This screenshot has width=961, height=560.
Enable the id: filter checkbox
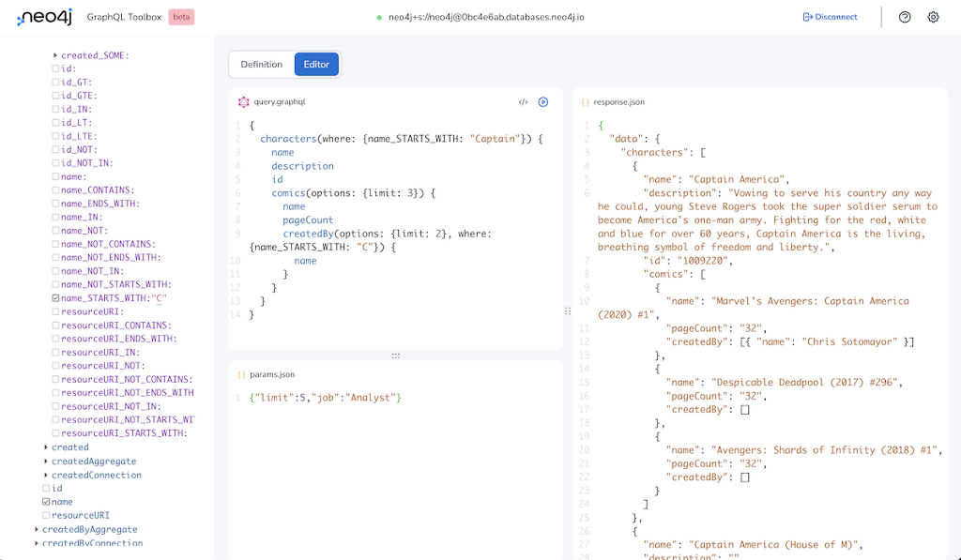(x=55, y=68)
